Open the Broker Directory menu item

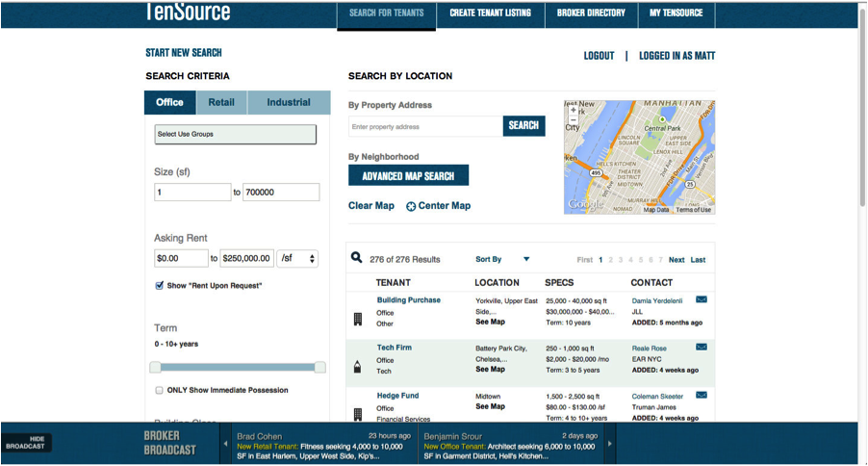(x=591, y=13)
